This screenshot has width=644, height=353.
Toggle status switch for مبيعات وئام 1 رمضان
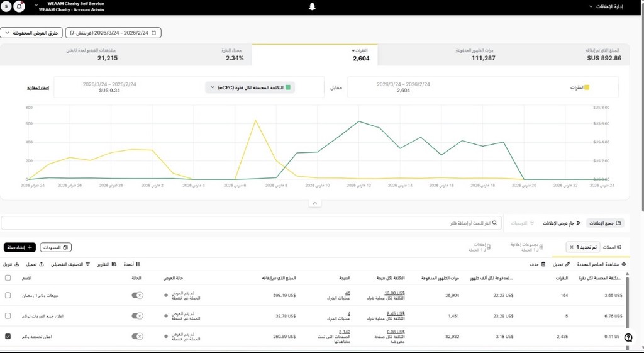(137, 295)
